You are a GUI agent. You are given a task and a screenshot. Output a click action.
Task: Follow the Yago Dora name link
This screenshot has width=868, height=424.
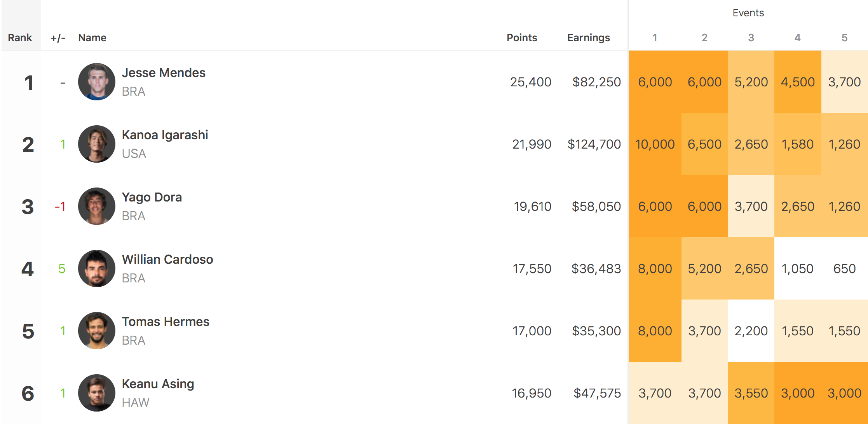pos(152,197)
